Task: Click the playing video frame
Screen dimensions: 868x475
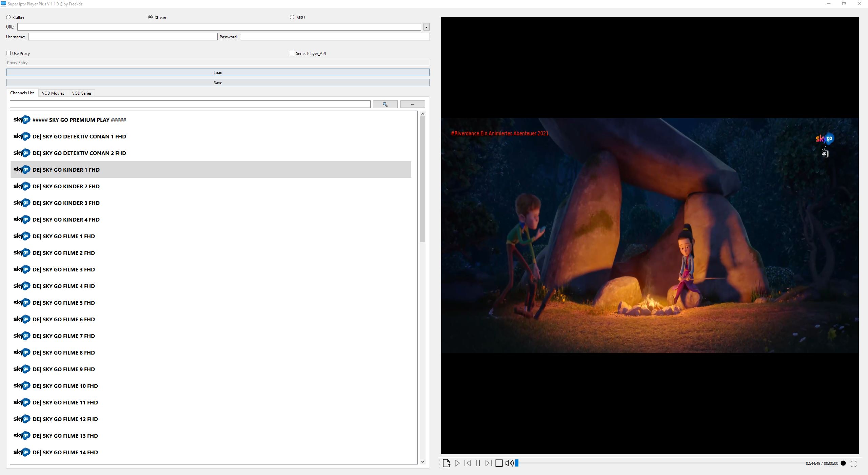Action: pos(650,235)
